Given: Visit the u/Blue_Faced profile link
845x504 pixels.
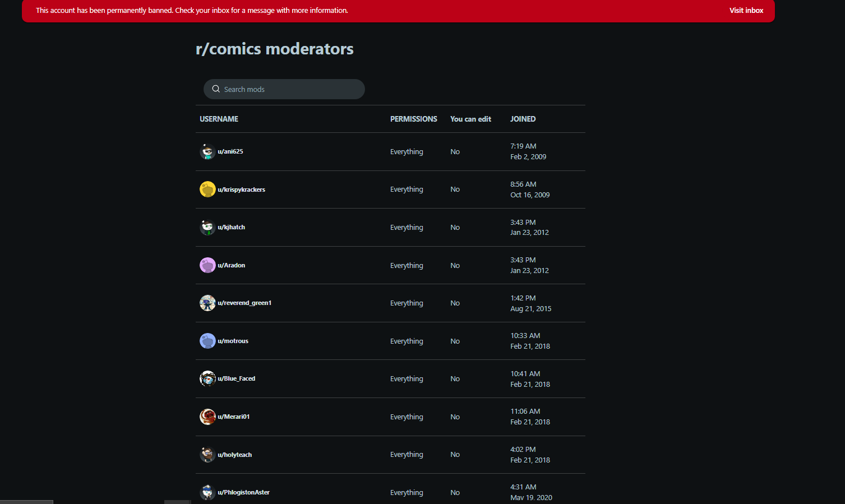Looking at the screenshot, I should [237, 378].
